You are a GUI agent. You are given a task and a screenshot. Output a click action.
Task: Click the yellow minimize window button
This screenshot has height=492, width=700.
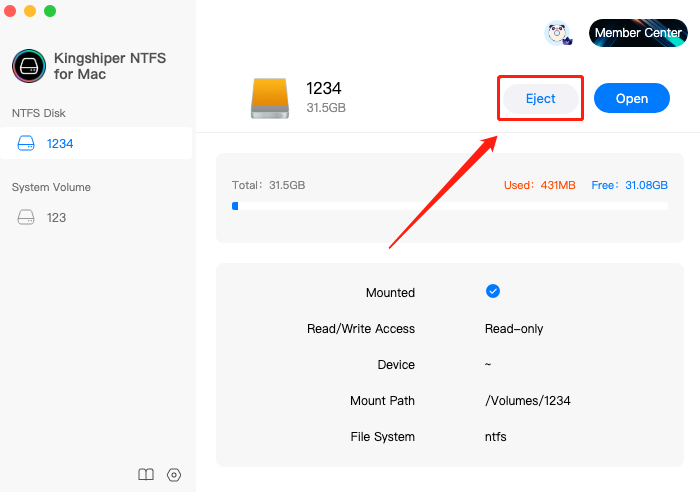30,11
